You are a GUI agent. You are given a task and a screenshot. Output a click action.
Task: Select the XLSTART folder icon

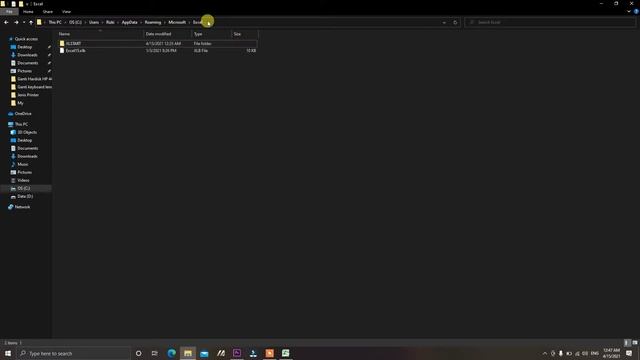click(62, 43)
